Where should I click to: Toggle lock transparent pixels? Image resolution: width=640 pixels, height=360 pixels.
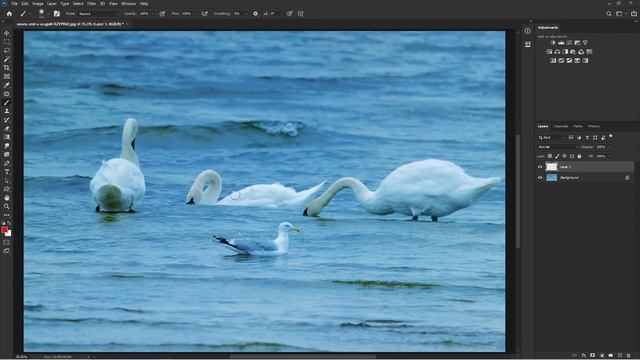pyautogui.click(x=550, y=156)
